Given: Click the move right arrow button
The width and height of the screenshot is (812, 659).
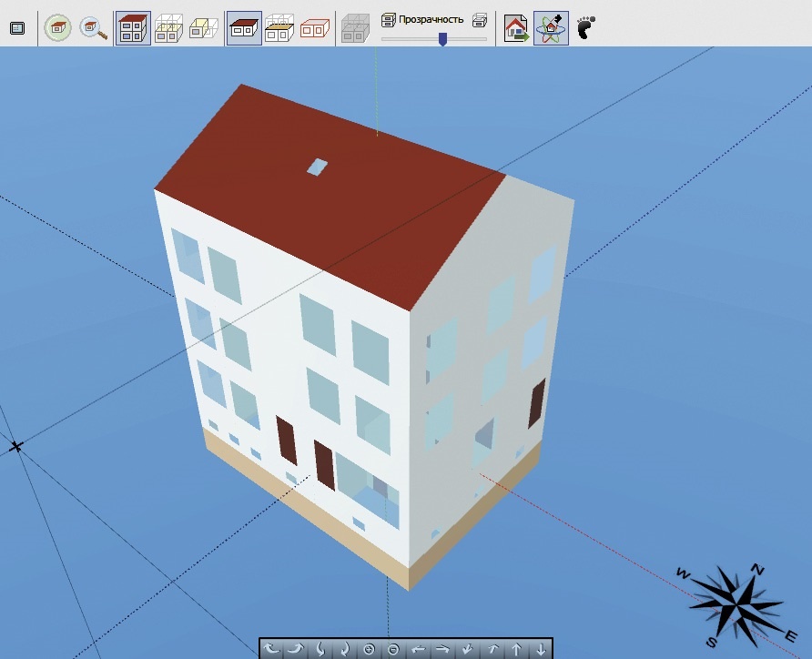Looking at the screenshot, I should coord(442,649).
